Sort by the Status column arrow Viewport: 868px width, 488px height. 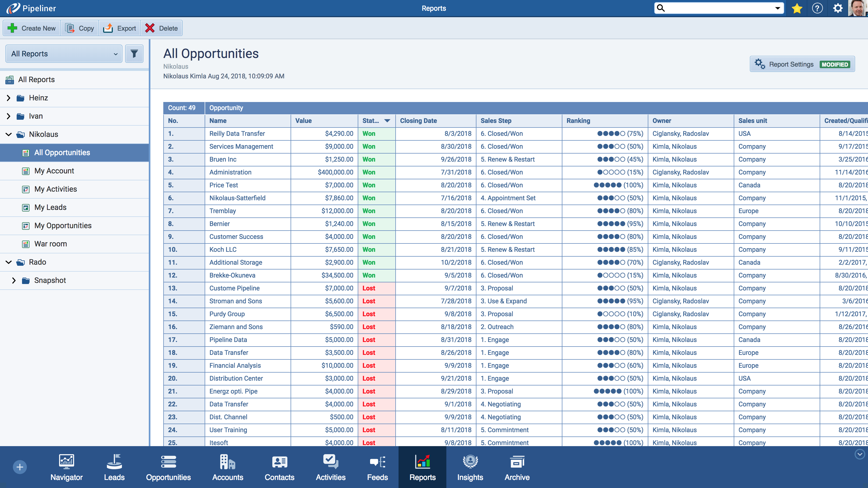pyautogui.click(x=387, y=121)
